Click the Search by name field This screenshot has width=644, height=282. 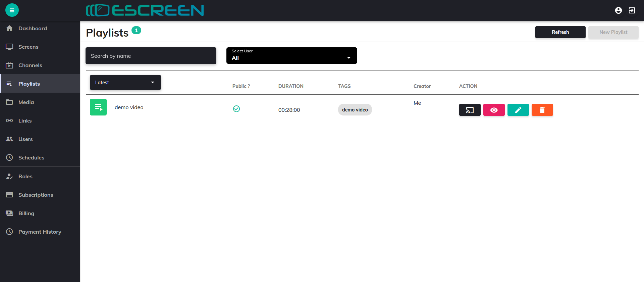click(151, 56)
